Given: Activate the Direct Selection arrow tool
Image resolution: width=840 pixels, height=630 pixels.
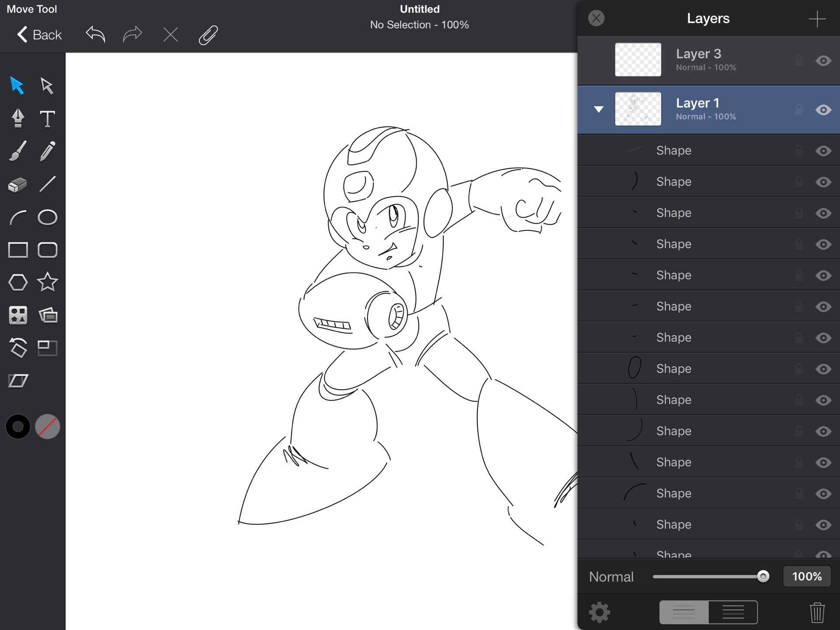Looking at the screenshot, I should 47,86.
